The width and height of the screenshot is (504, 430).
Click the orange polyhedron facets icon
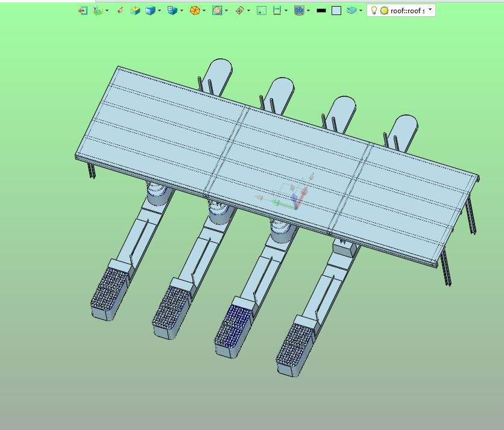[195, 11]
